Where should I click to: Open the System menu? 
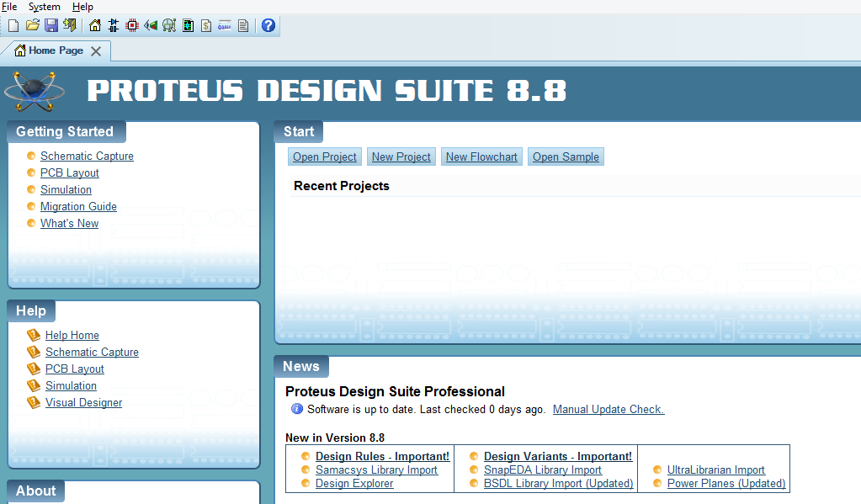(45, 7)
